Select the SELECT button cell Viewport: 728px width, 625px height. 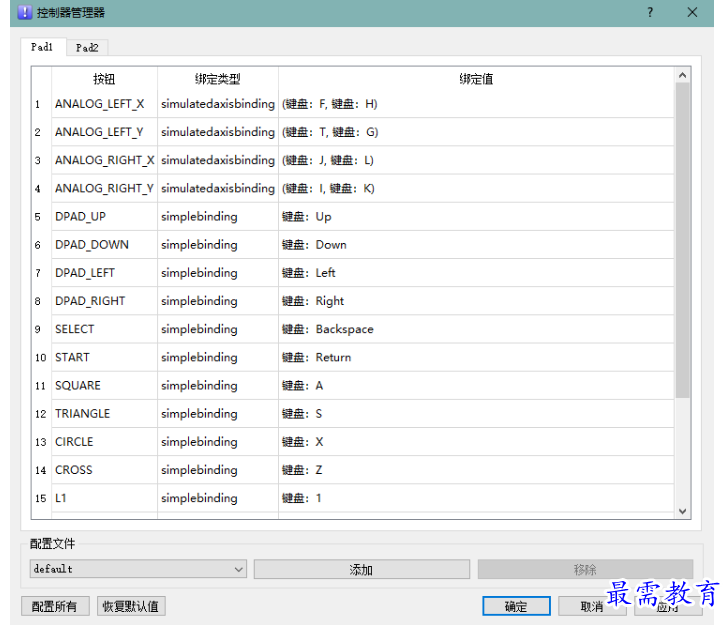[104, 329]
